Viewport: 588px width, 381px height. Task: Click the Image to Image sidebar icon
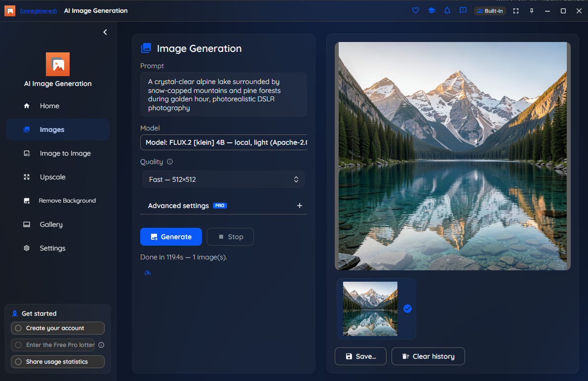pyautogui.click(x=27, y=153)
